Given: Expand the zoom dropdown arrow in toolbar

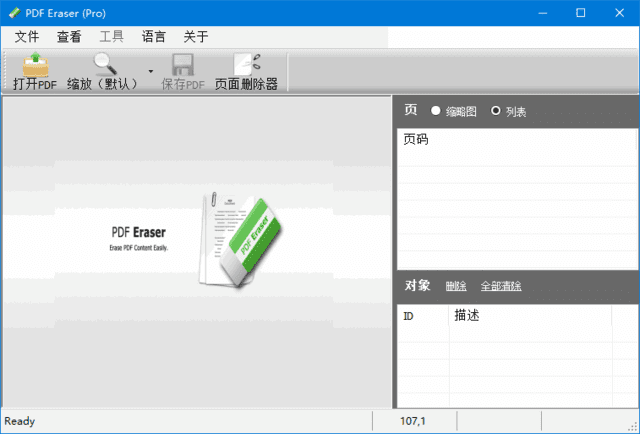Looking at the screenshot, I should pos(150,72).
